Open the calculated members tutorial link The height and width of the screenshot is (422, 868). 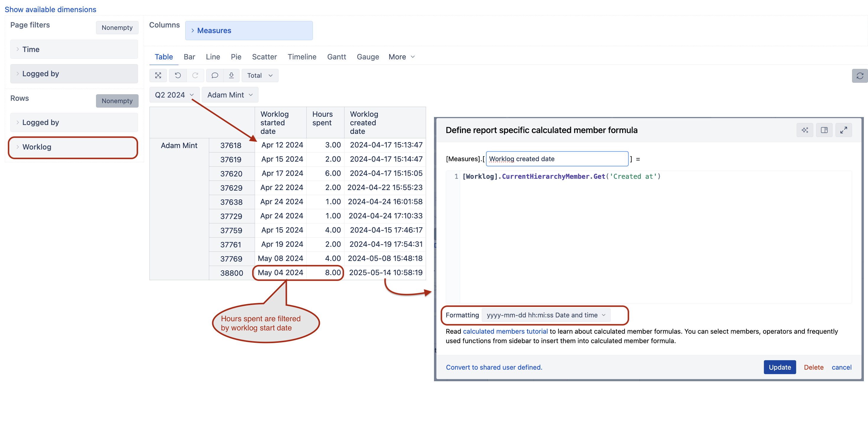point(505,331)
